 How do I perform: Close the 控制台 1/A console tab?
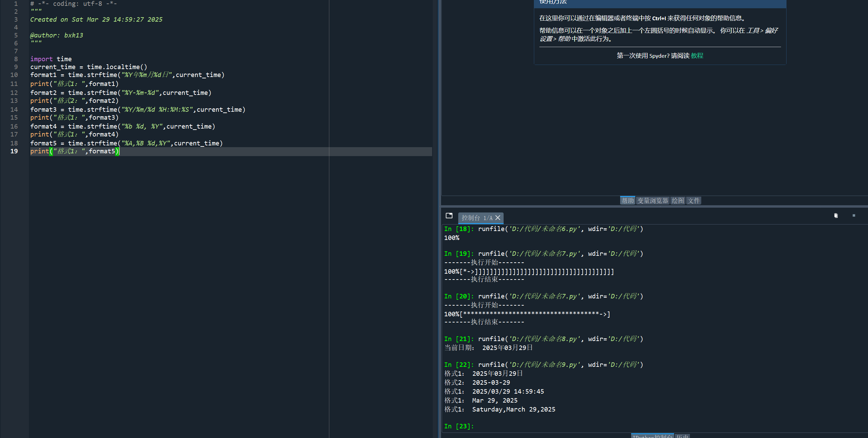click(498, 218)
